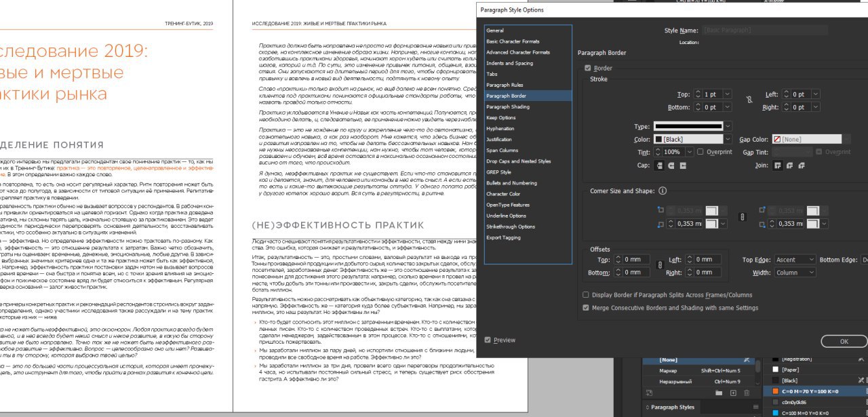Open Paragraph Shading category
Viewport: 868px width, 417px height.
(528, 106)
